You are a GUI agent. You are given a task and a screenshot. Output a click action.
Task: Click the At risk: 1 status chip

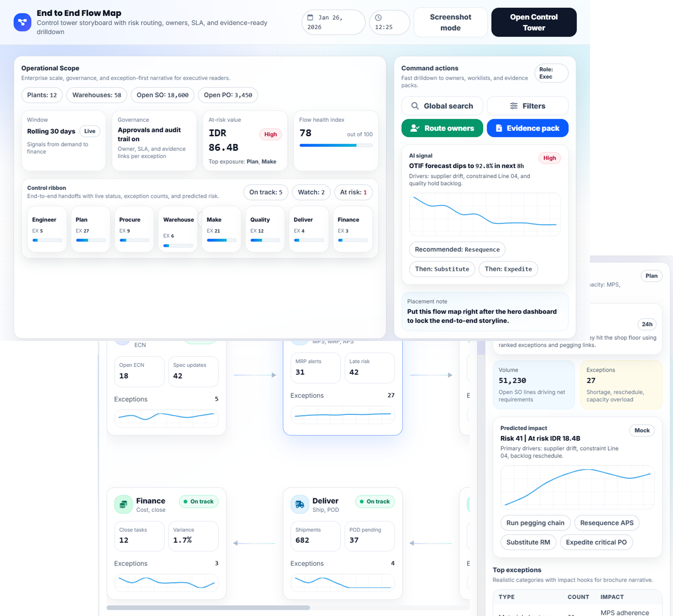click(353, 192)
